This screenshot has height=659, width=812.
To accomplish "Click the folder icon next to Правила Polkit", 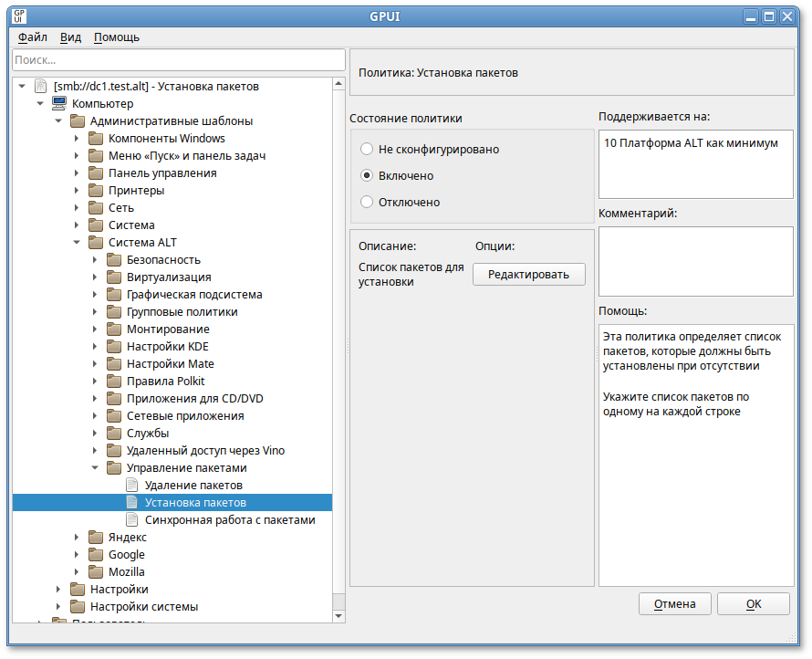I will tap(114, 382).
